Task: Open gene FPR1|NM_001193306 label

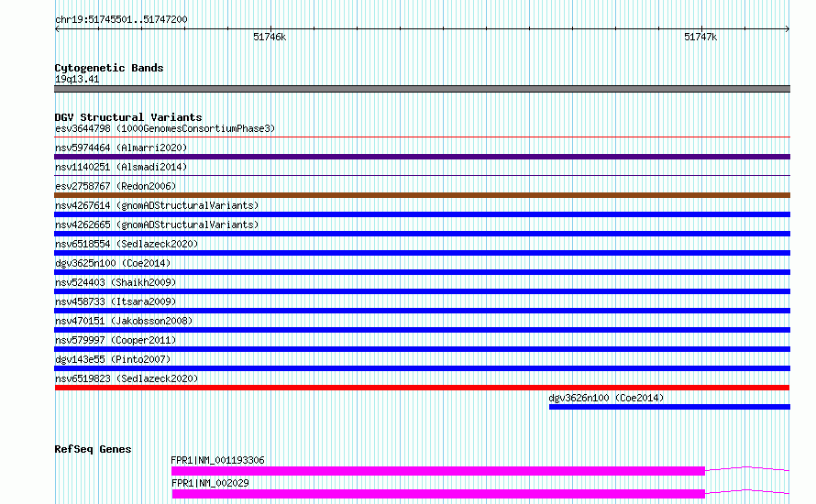Action: [x=217, y=460]
